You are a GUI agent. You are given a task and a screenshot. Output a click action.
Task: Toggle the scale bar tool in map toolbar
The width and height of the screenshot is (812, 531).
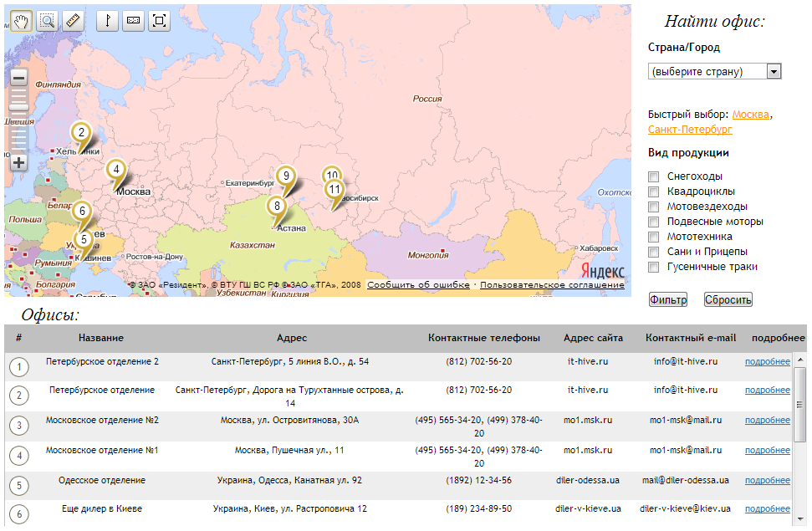(133, 21)
